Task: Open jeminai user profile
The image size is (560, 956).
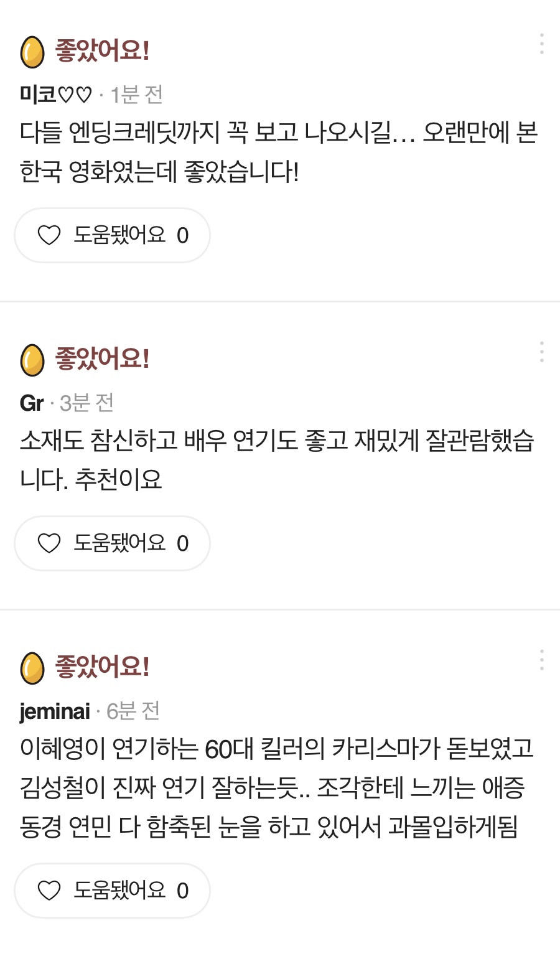Action: [x=55, y=711]
